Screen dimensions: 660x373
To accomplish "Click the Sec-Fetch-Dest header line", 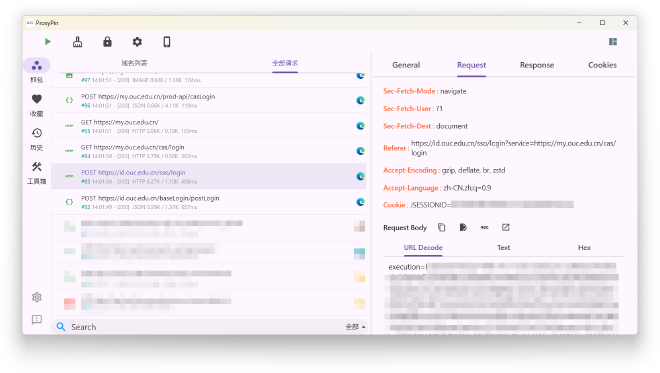I will (x=425, y=126).
